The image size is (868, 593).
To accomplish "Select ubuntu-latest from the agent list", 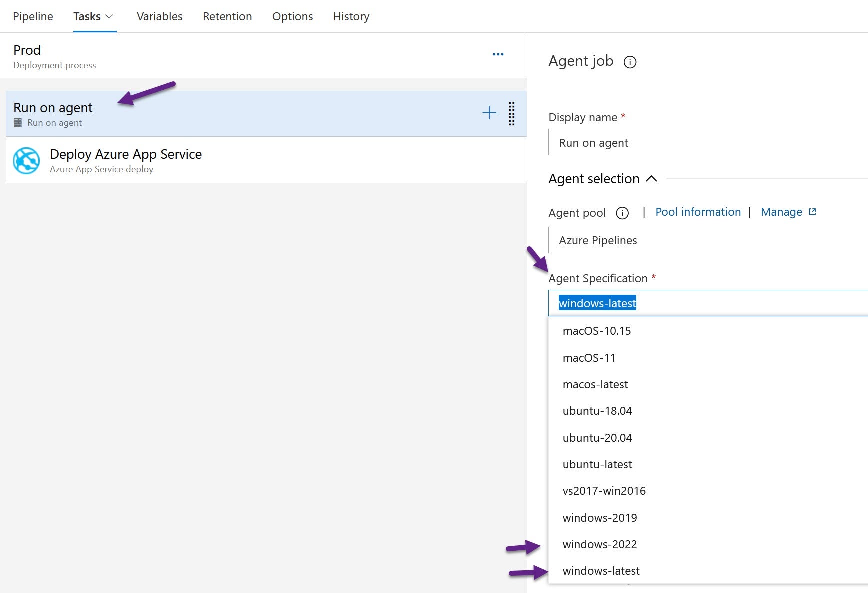I will pyautogui.click(x=597, y=464).
